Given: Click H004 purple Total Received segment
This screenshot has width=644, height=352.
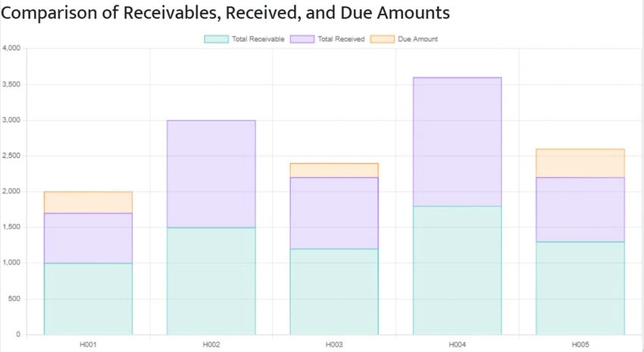Looking at the screenshot, I should [x=457, y=142].
